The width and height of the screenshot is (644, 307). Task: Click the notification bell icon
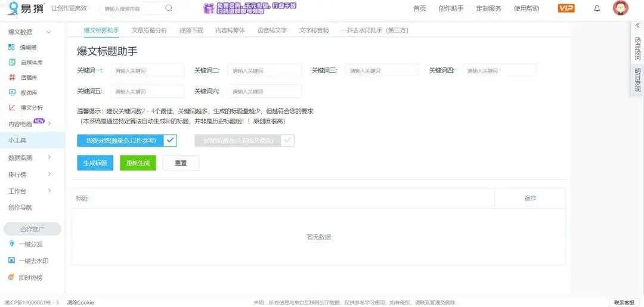click(597, 8)
